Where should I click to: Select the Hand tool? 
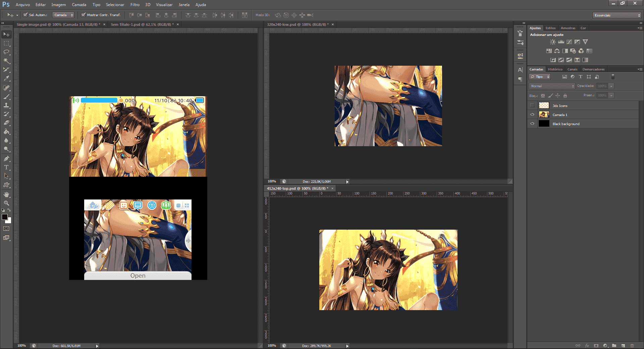coord(6,194)
